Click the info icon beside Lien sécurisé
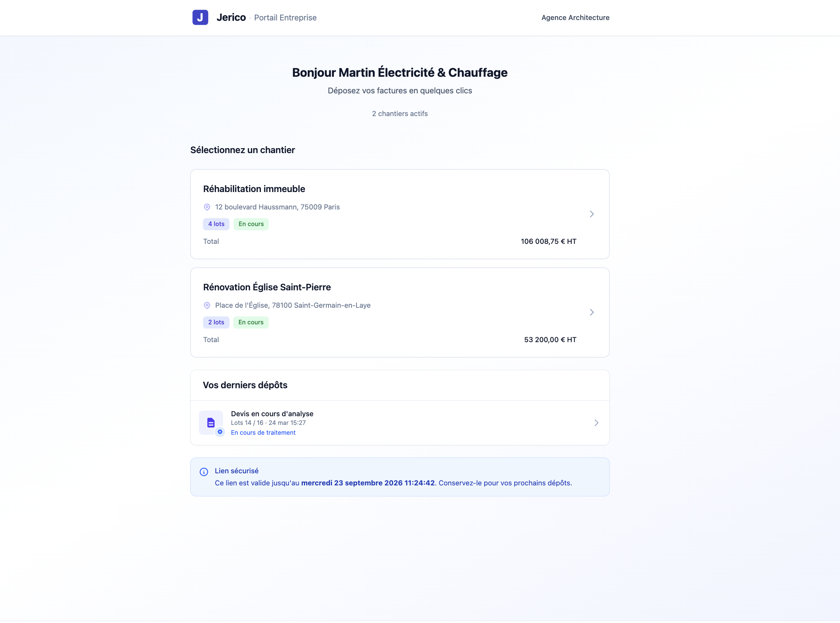The width and height of the screenshot is (840, 623). (204, 471)
